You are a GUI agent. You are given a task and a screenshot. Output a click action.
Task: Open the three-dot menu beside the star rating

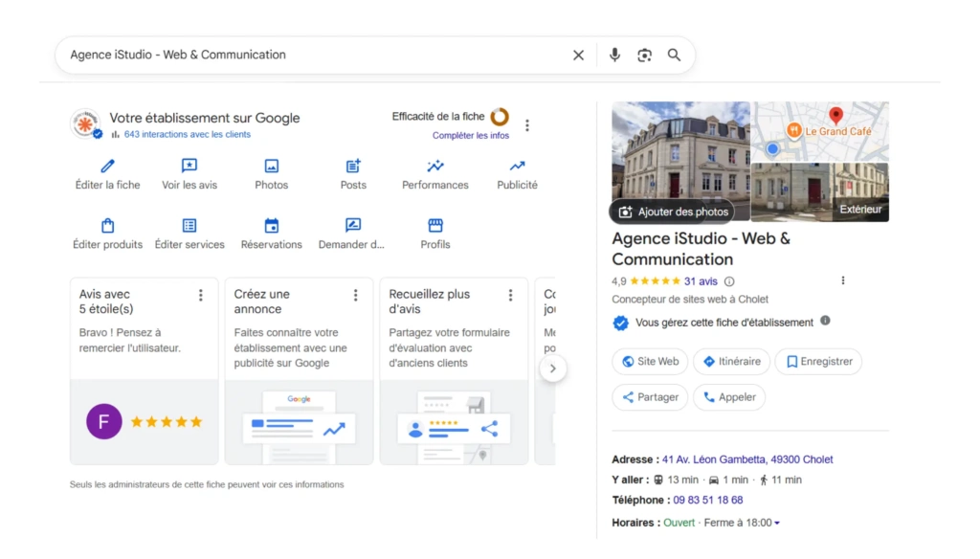pyautogui.click(x=843, y=279)
